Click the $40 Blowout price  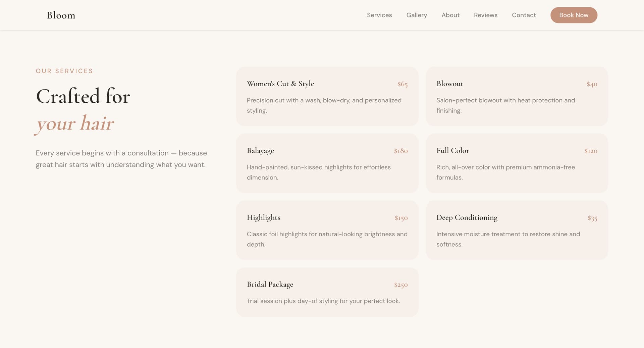coord(592,84)
